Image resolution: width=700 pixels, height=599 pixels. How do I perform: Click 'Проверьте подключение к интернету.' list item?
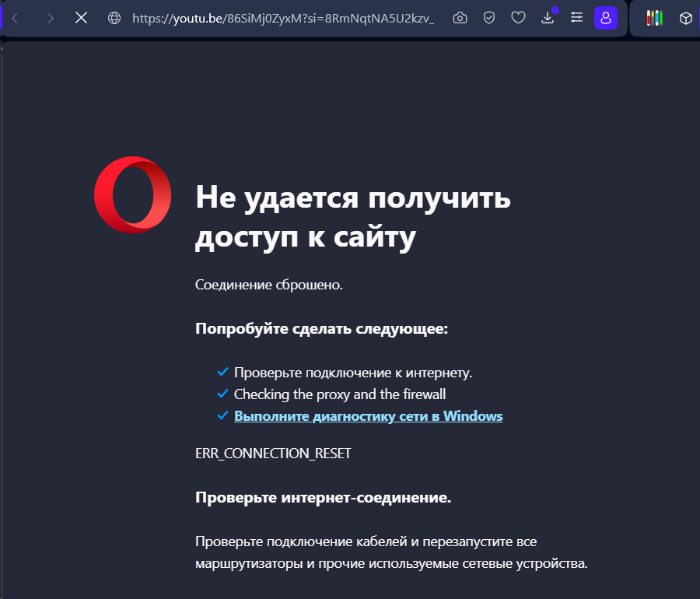353,373
